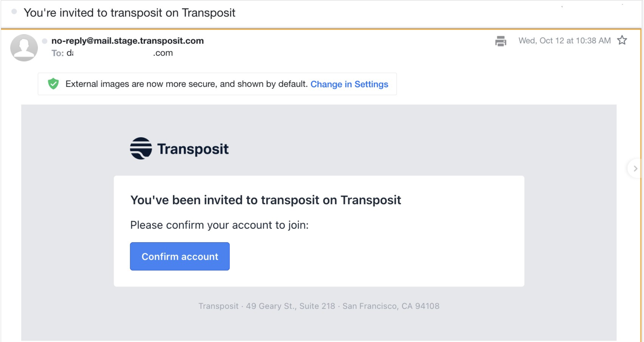
Task: Click the email subject title at top
Action: [129, 13]
